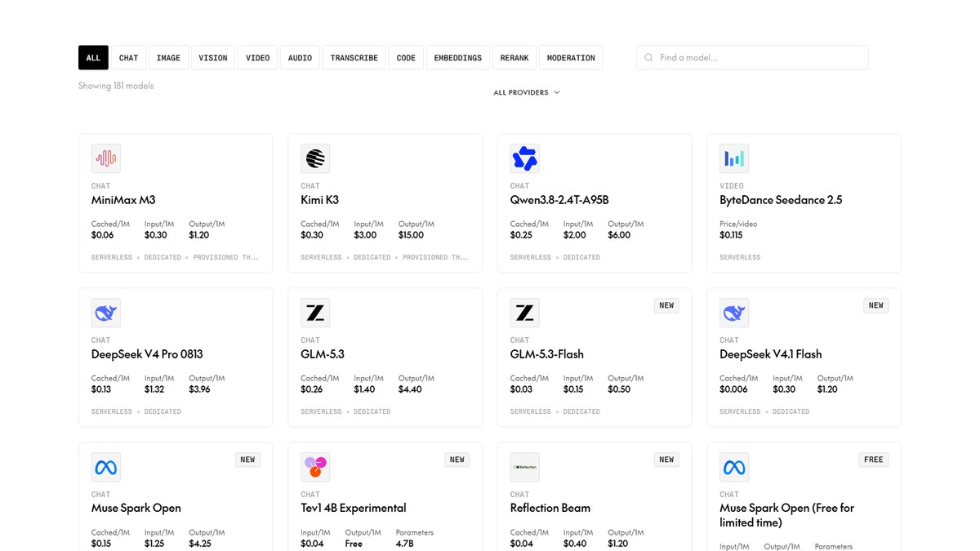The image size is (980, 551).
Task: Click the Qwen3.8-2.4T-A95B blue logo
Action: 525,158
